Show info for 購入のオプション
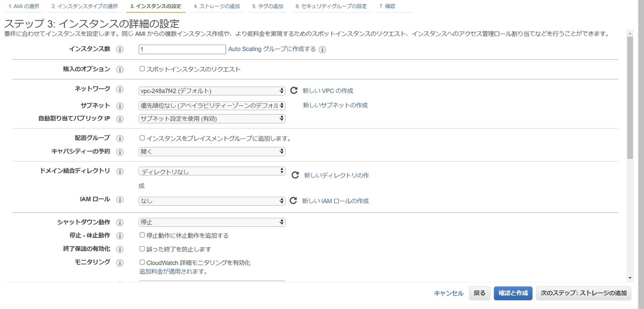The height and width of the screenshot is (309, 644). pos(120,69)
